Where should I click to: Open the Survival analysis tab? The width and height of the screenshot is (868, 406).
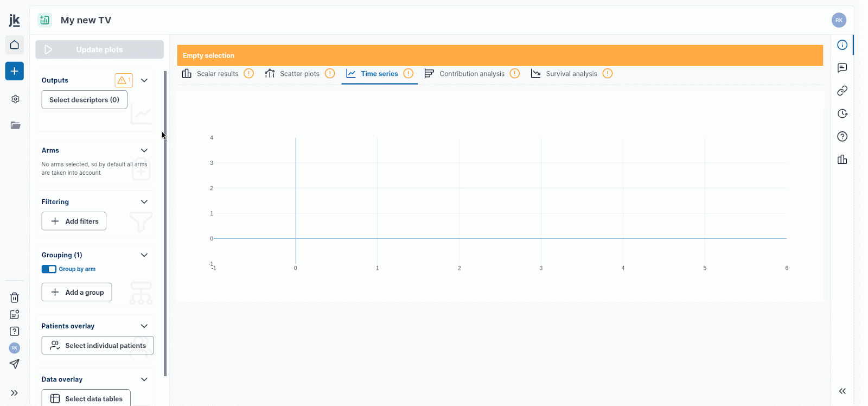point(571,74)
